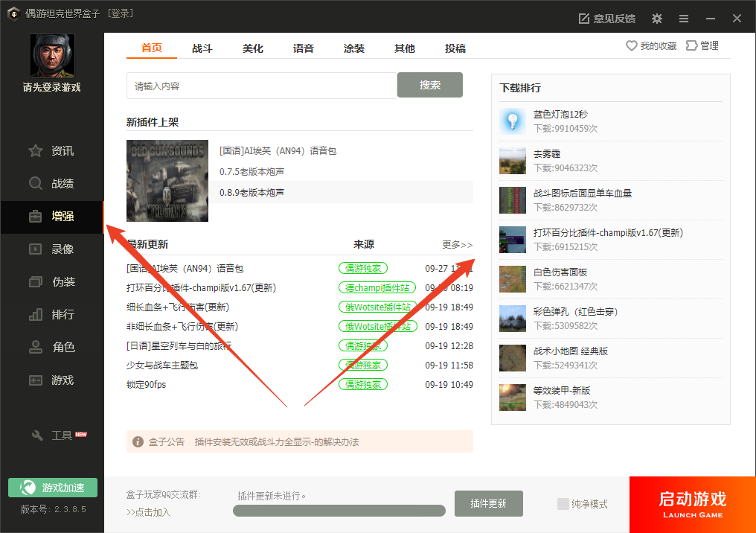Switch to the 语音 tab
Screen dimensions: 756x533
304,48
